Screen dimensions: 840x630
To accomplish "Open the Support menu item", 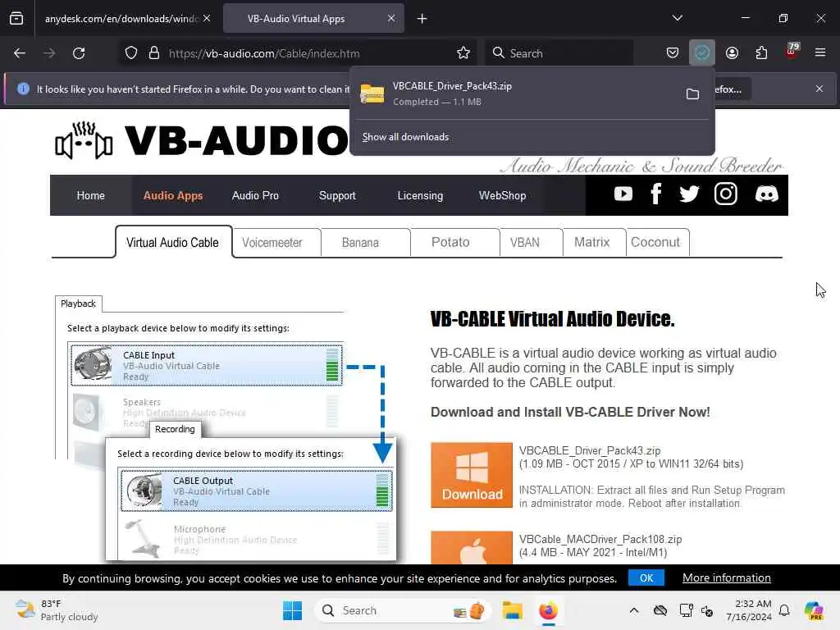I will click(x=337, y=195).
